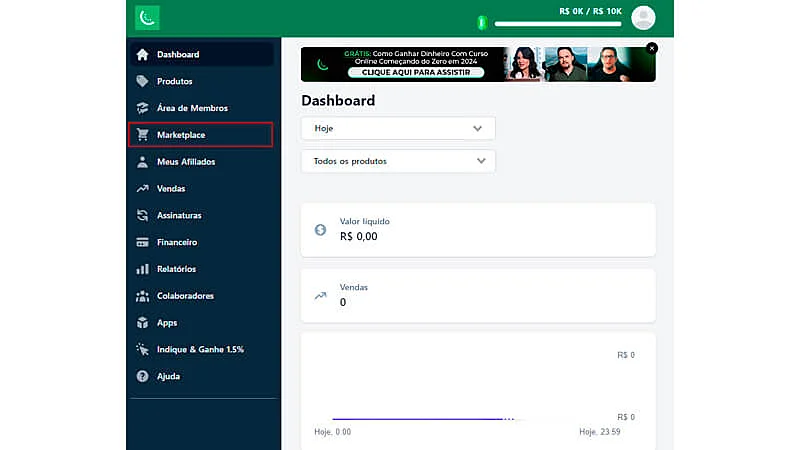Open Produtos in the sidebar
Screen dimensions: 800x450
click(x=202, y=81)
